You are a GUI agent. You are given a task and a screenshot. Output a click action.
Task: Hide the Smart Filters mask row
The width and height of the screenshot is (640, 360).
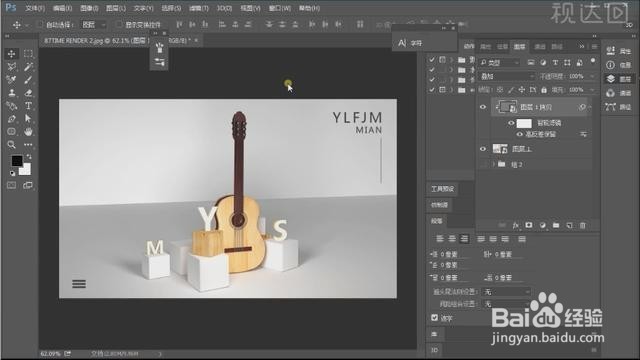pos(511,123)
